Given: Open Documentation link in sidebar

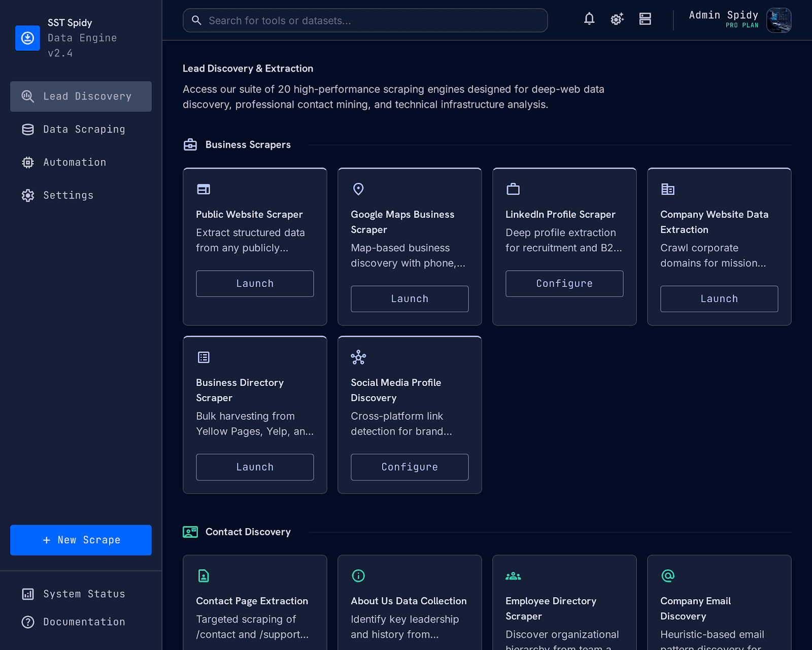Looking at the screenshot, I should [81, 622].
